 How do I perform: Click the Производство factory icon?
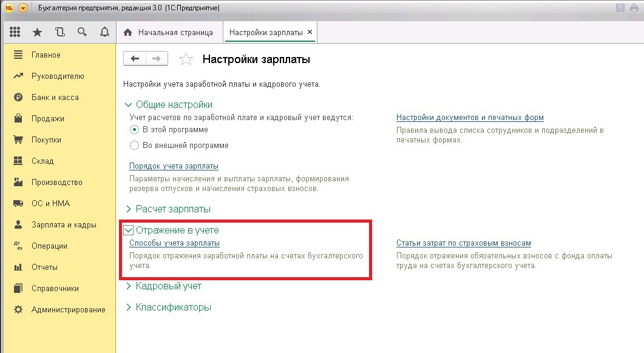pyautogui.click(x=18, y=182)
